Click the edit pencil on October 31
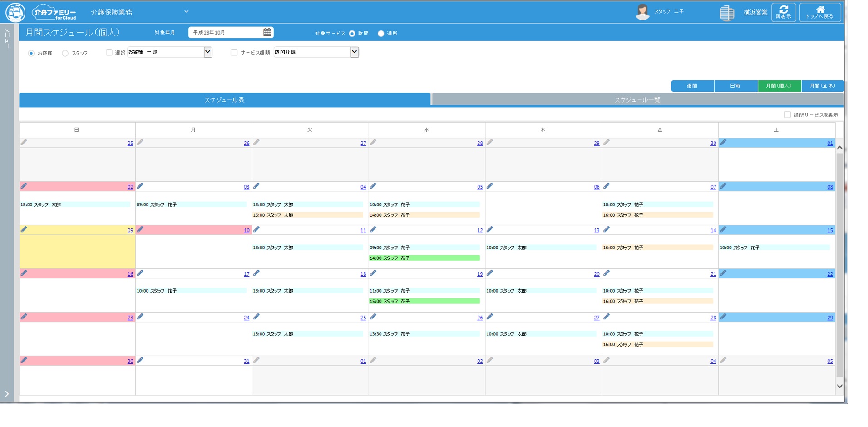The width and height of the screenshot is (868, 427). click(140, 360)
